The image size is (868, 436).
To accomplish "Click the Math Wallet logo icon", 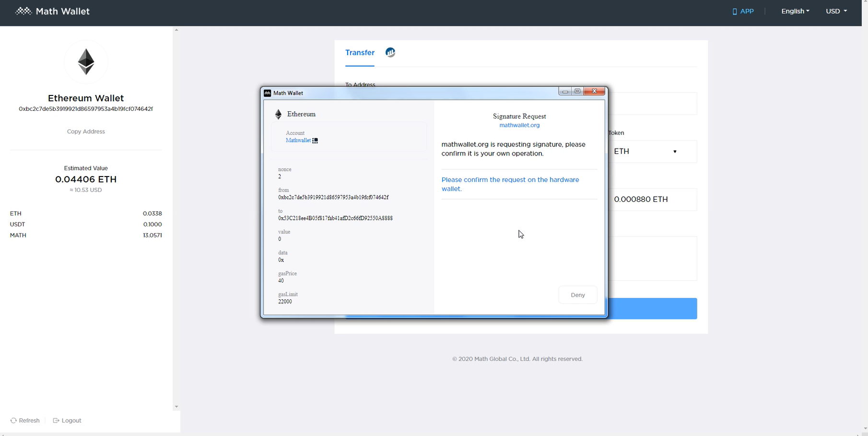I will pos(23,11).
